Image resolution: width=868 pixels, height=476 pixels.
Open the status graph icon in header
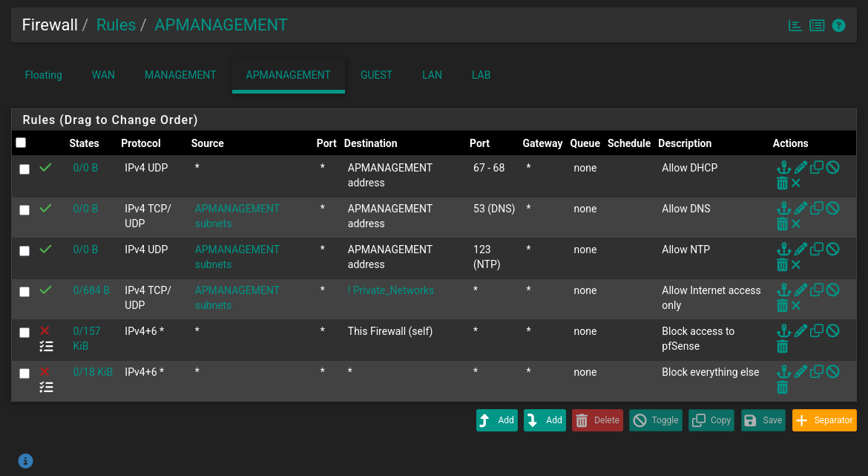click(795, 25)
